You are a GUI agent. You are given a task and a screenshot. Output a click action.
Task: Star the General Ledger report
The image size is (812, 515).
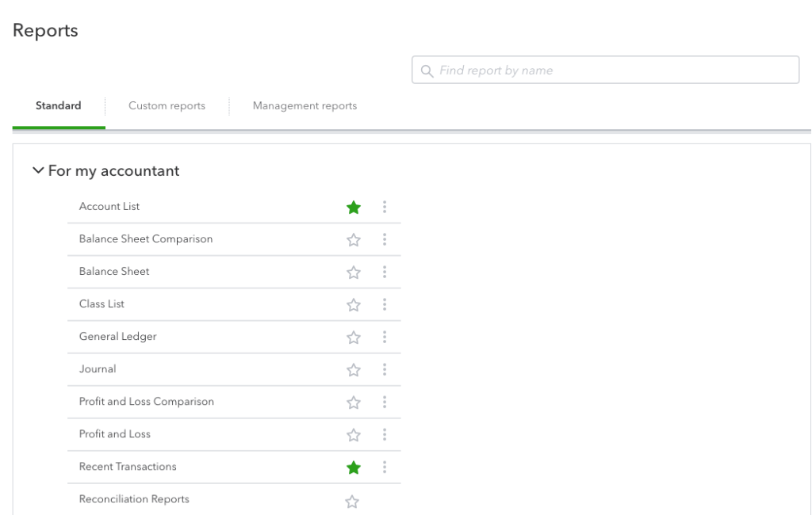coord(353,336)
